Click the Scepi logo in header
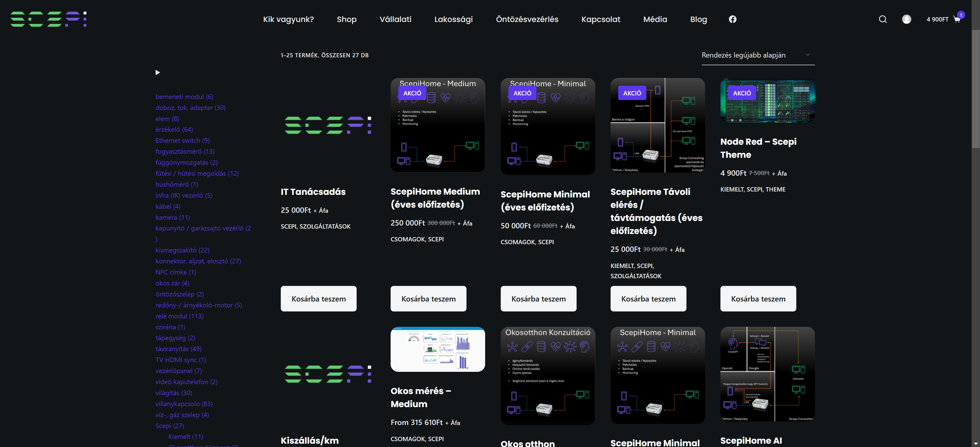Screen dimensions: 980x447 [48, 19]
